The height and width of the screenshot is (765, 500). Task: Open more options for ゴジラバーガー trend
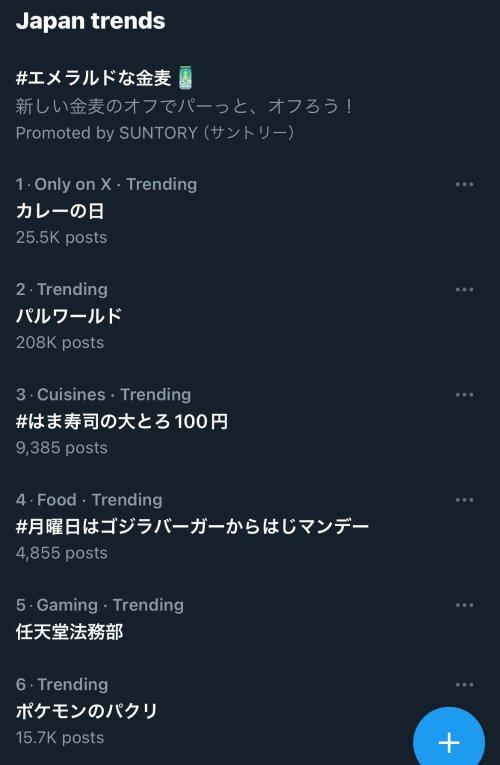[x=464, y=500]
